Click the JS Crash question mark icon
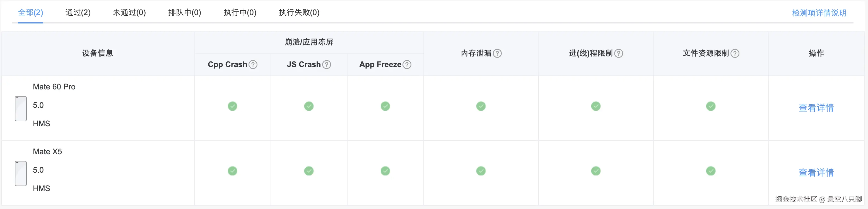 pyautogui.click(x=326, y=64)
